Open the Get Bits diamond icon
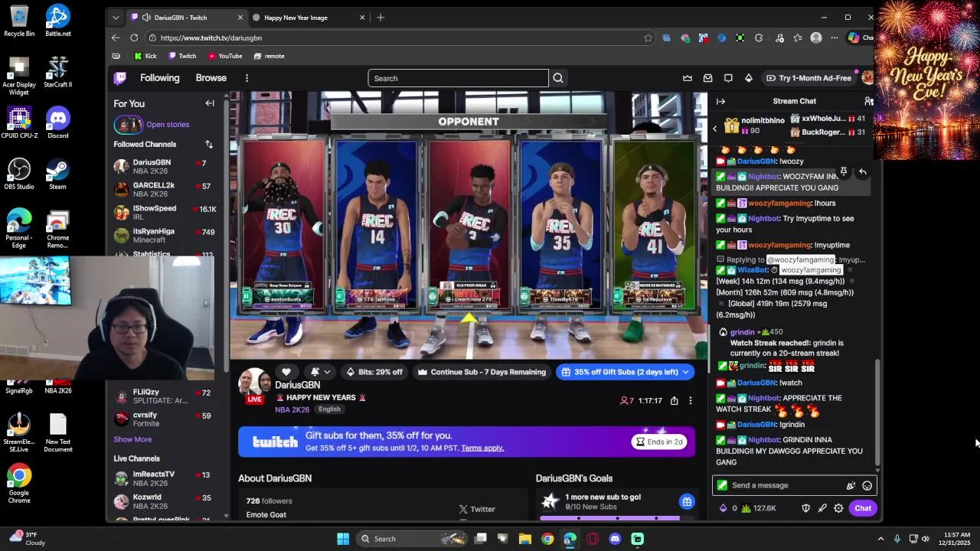The width and height of the screenshot is (980, 551). [749, 78]
